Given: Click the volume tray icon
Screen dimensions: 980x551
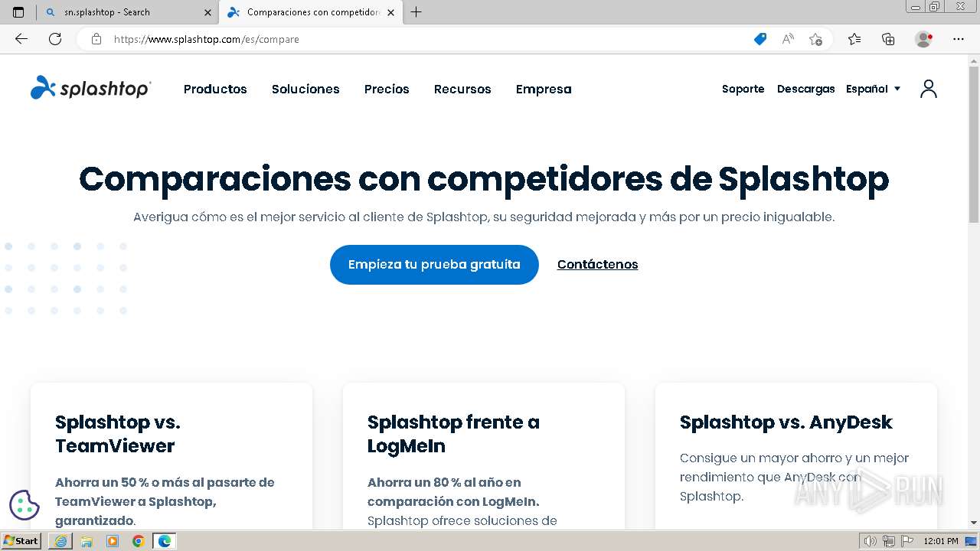Looking at the screenshot, I should (871, 541).
